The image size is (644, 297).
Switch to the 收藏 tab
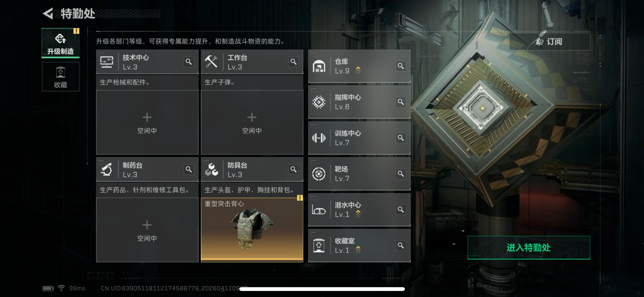[60, 77]
